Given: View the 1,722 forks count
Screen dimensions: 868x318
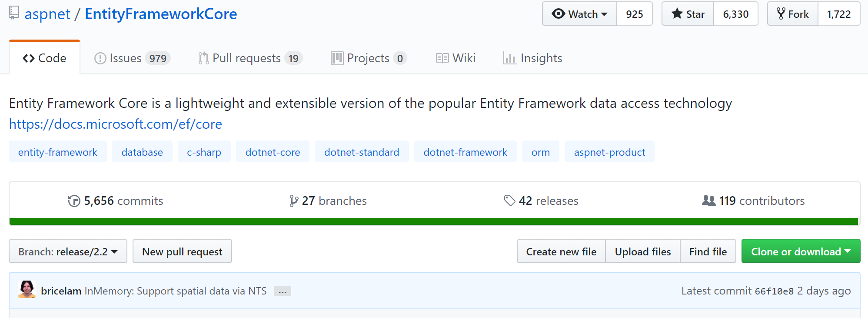Looking at the screenshot, I should coord(839,14).
